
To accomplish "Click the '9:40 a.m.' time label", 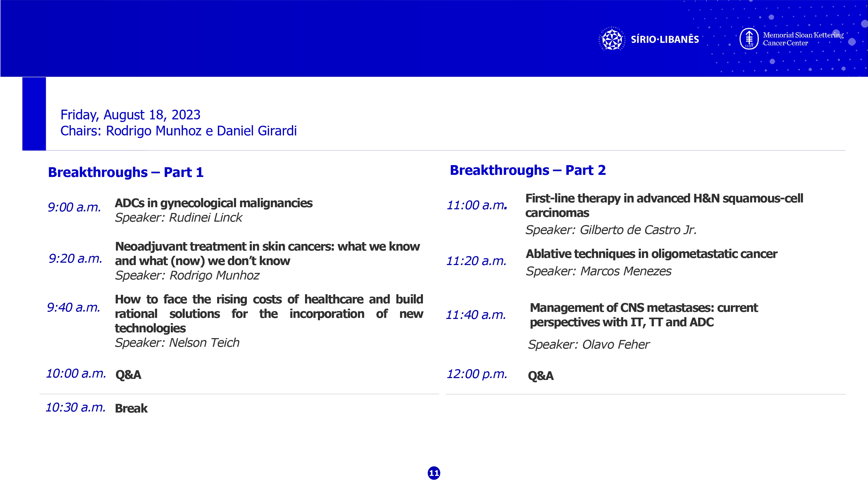I will click(x=73, y=307).
